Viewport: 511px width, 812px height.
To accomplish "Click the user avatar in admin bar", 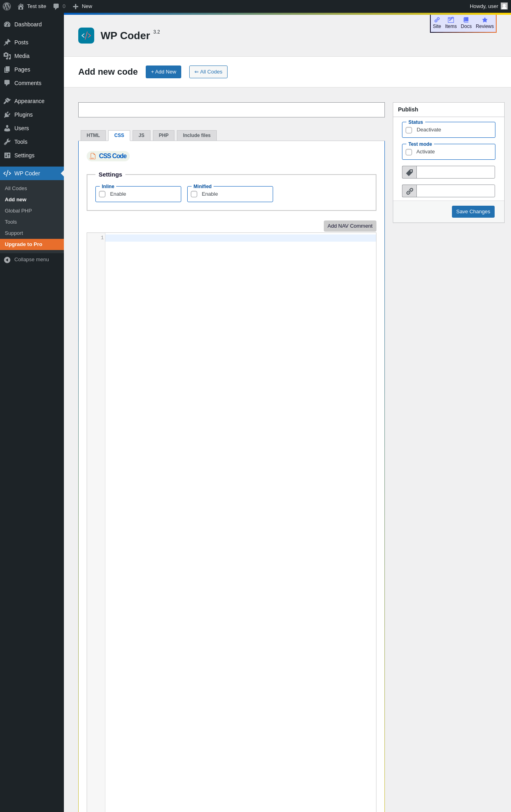I will point(504,6).
